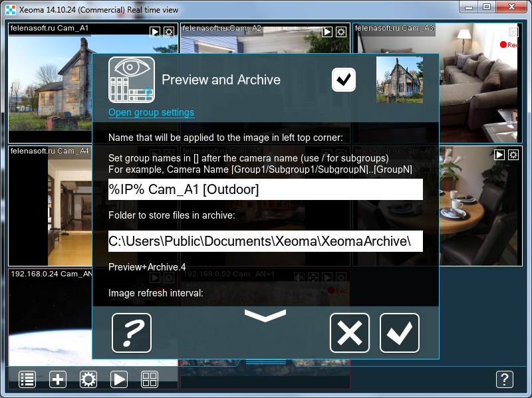Open settings gear in bottom toolbar

tap(88, 379)
